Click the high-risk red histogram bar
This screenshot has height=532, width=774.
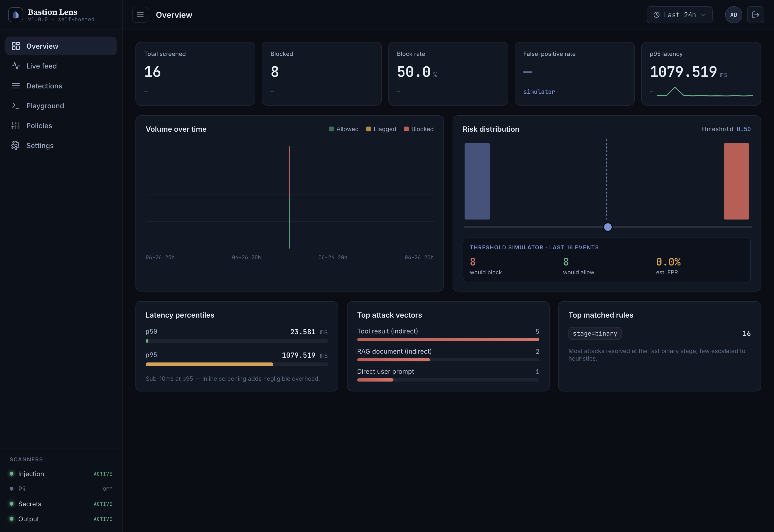tap(736, 181)
